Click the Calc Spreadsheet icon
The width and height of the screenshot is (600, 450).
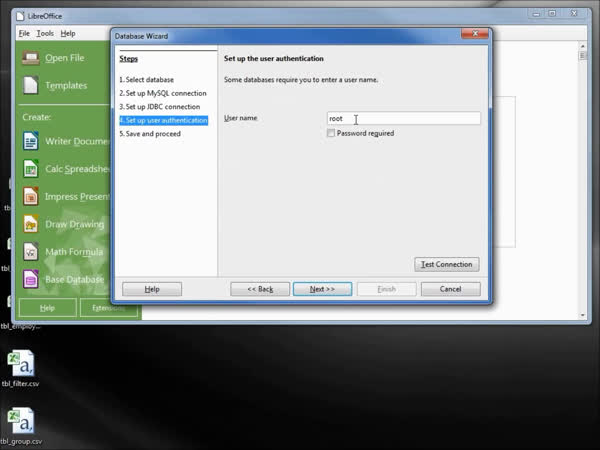30,169
